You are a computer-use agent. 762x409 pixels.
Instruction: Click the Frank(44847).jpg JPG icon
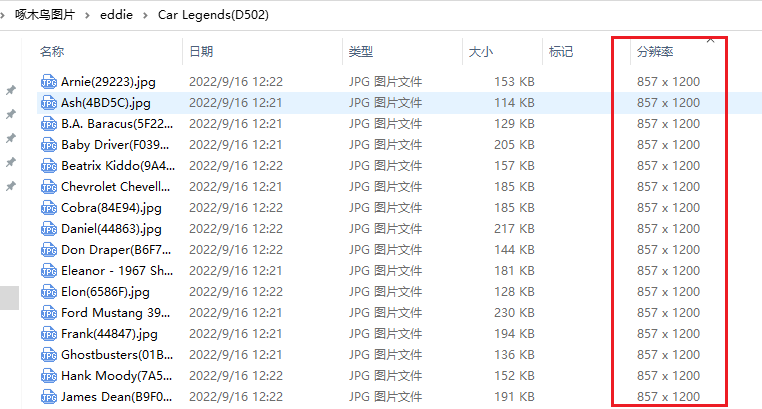pyautogui.click(x=49, y=334)
